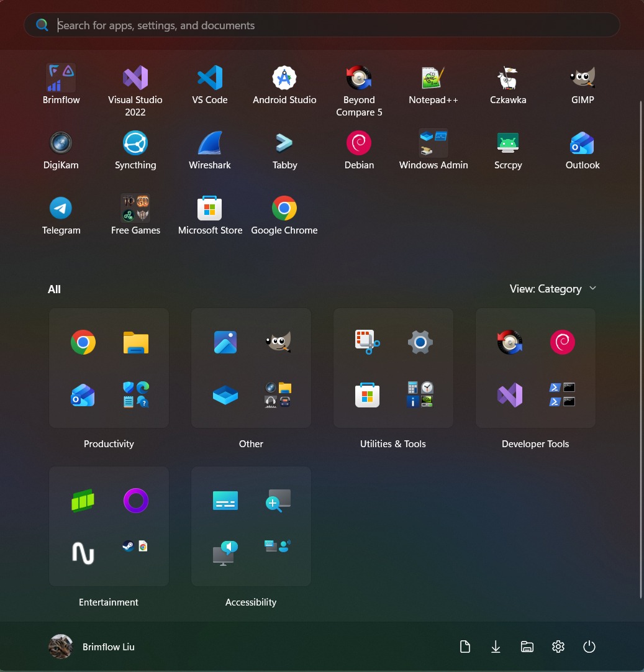
Task: Open Microsoft Store pinned app
Action: 209,215
